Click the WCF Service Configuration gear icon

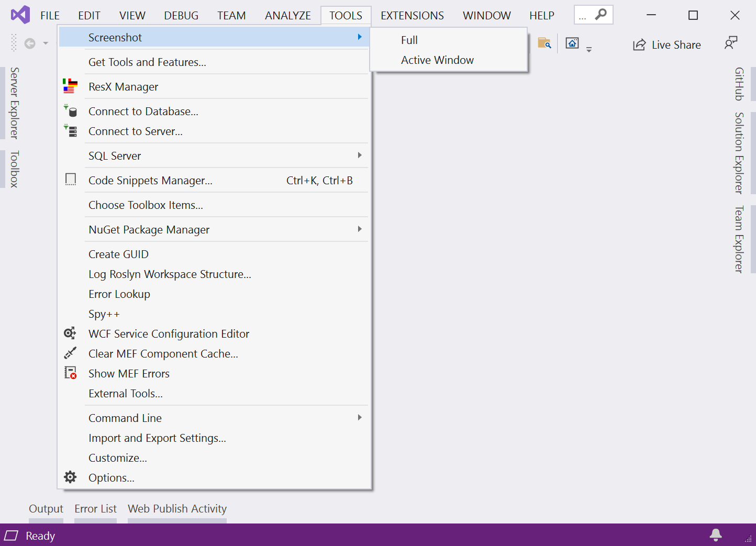pyautogui.click(x=70, y=333)
